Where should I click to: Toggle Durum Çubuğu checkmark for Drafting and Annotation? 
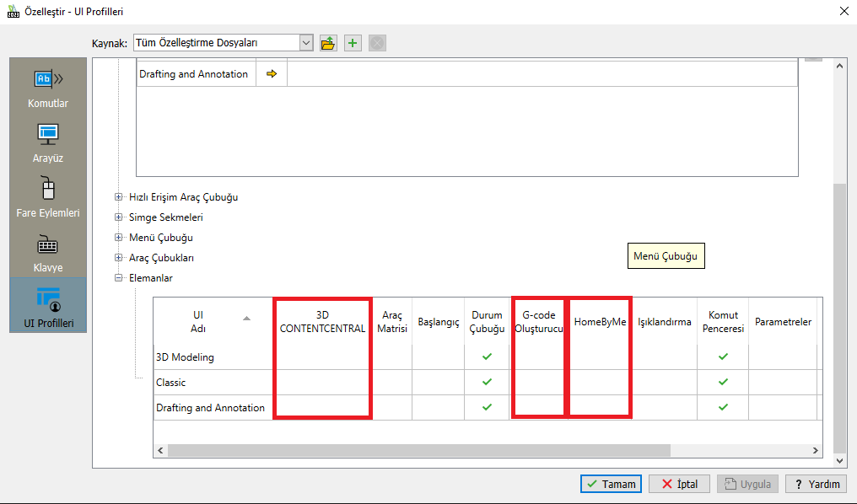[487, 408]
